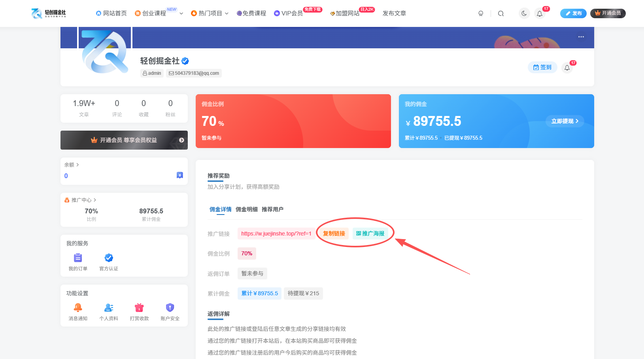Screen dimensions: 644x359
Task: Open 官方认证 verification icon
Action: click(x=109, y=258)
